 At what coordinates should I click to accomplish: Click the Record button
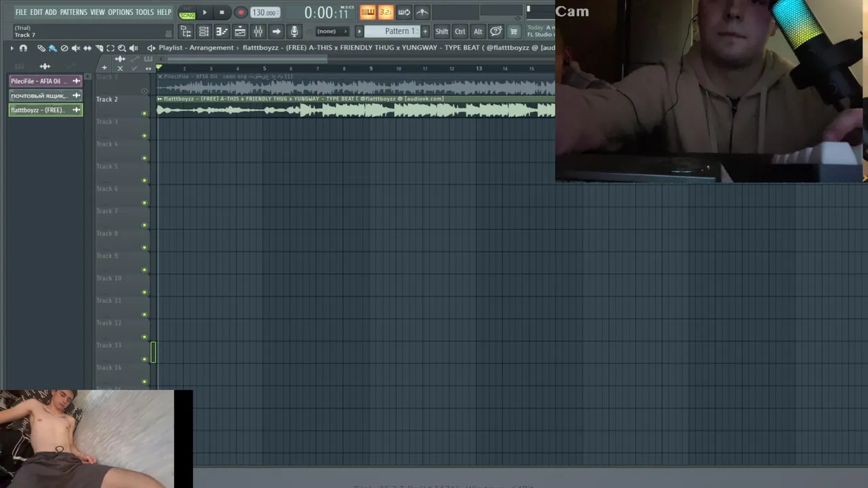(x=241, y=12)
